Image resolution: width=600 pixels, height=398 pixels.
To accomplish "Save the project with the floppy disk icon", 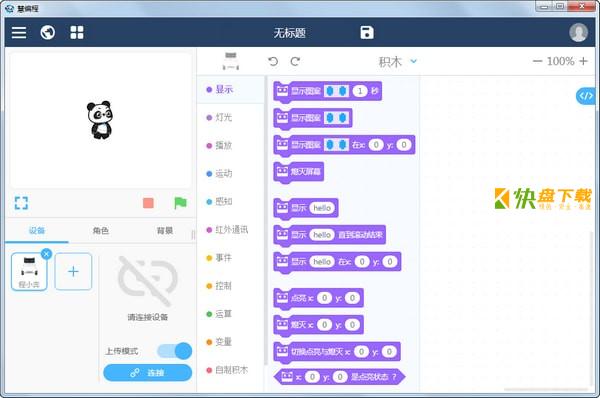I will (x=367, y=33).
